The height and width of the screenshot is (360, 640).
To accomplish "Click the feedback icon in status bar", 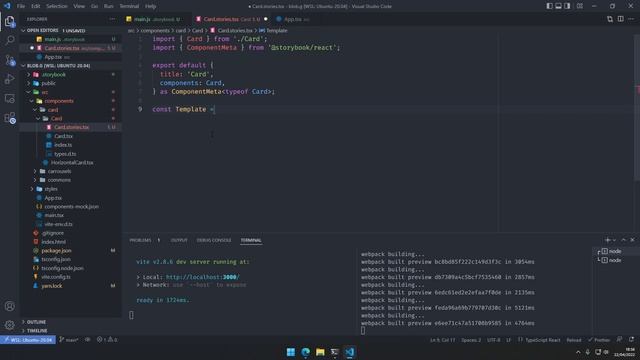I will click(x=620, y=340).
